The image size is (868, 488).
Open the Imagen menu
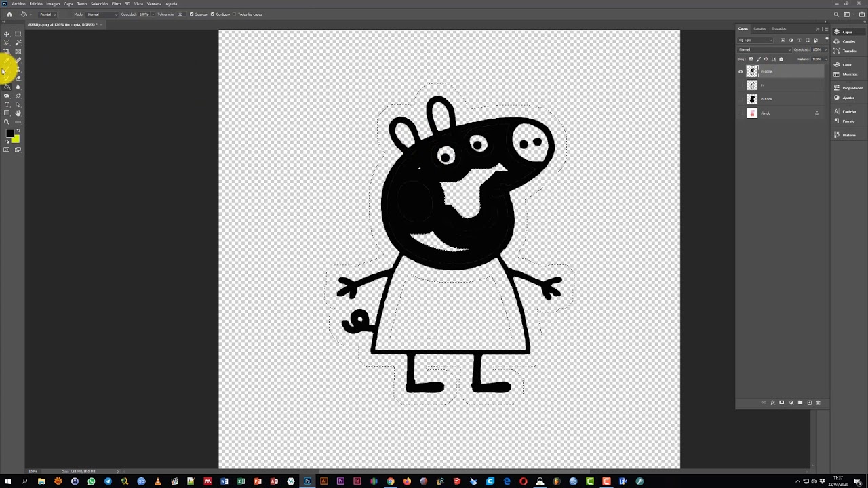pyautogui.click(x=53, y=4)
